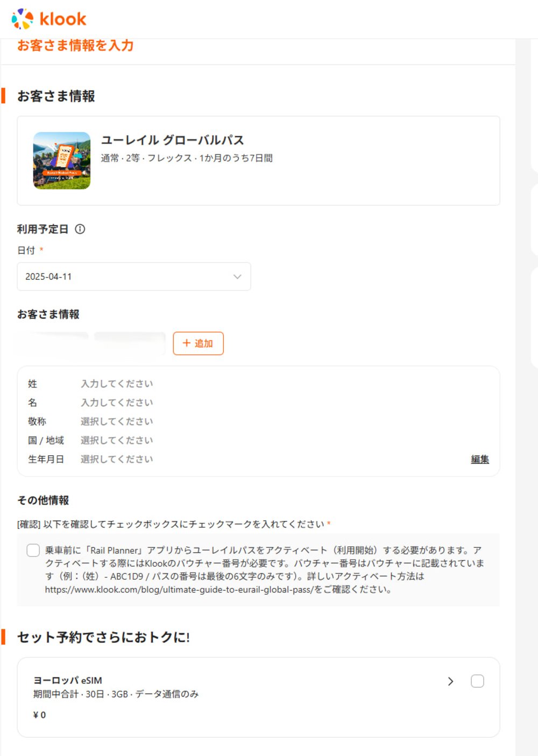Switch to the first saved traveler tab

pos(51,343)
